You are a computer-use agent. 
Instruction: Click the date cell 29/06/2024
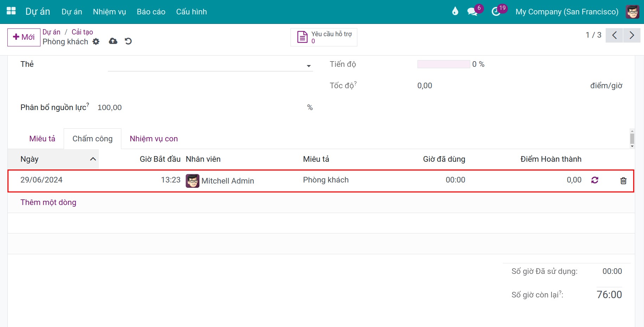tap(42, 180)
